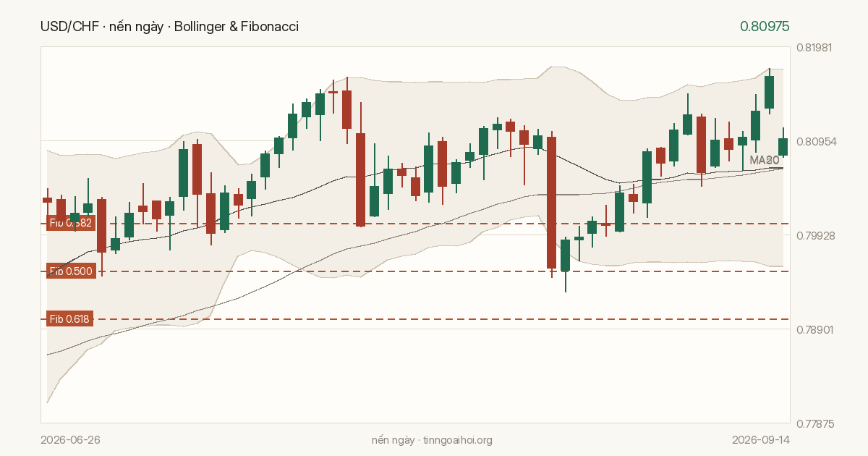Click the Fib 0.382 level label
The height and width of the screenshot is (456, 868).
70,223
